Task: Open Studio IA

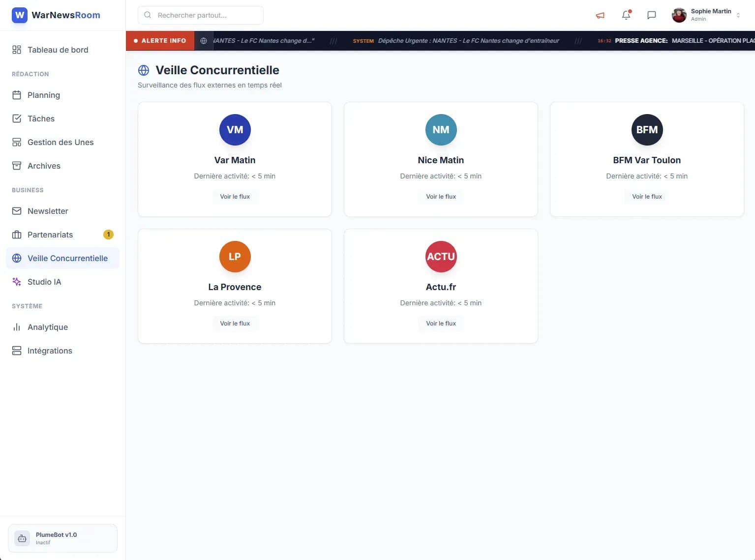Action: click(62, 282)
